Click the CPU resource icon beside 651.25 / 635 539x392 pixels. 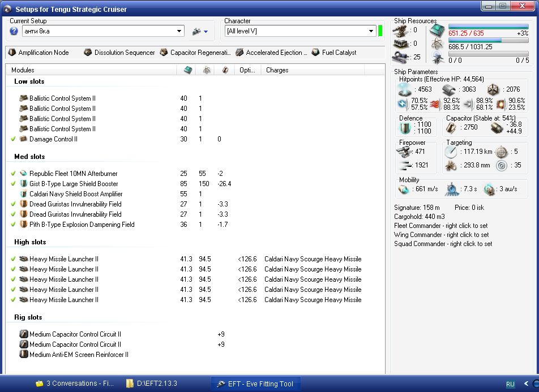[437, 31]
